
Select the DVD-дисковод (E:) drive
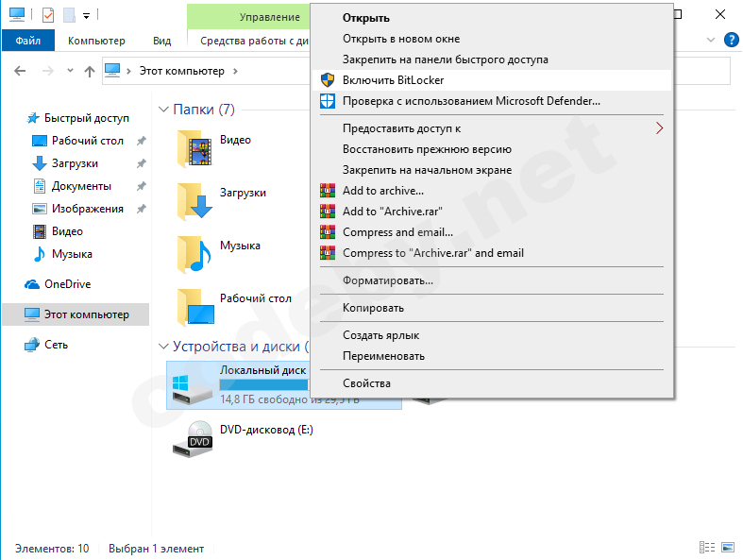tap(243, 439)
